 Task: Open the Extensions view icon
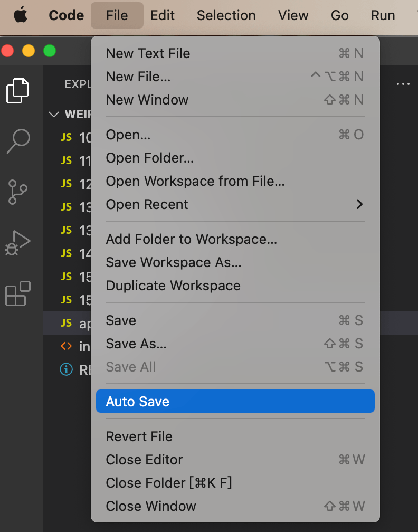[18, 293]
